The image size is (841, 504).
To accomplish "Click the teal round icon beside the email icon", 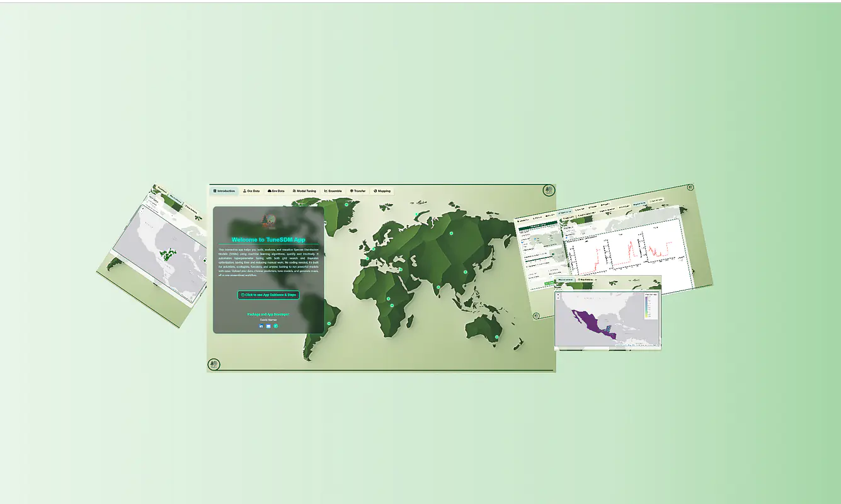I will (x=275, y=326).
